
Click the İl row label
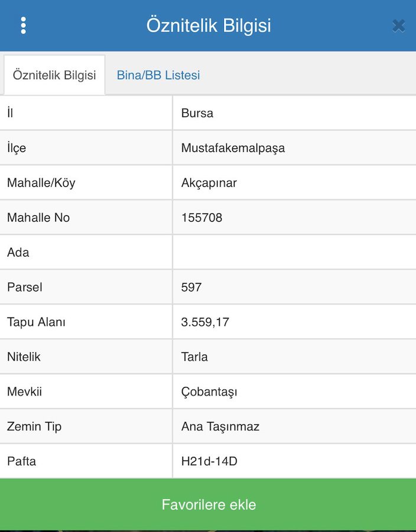tap(10, 113)
